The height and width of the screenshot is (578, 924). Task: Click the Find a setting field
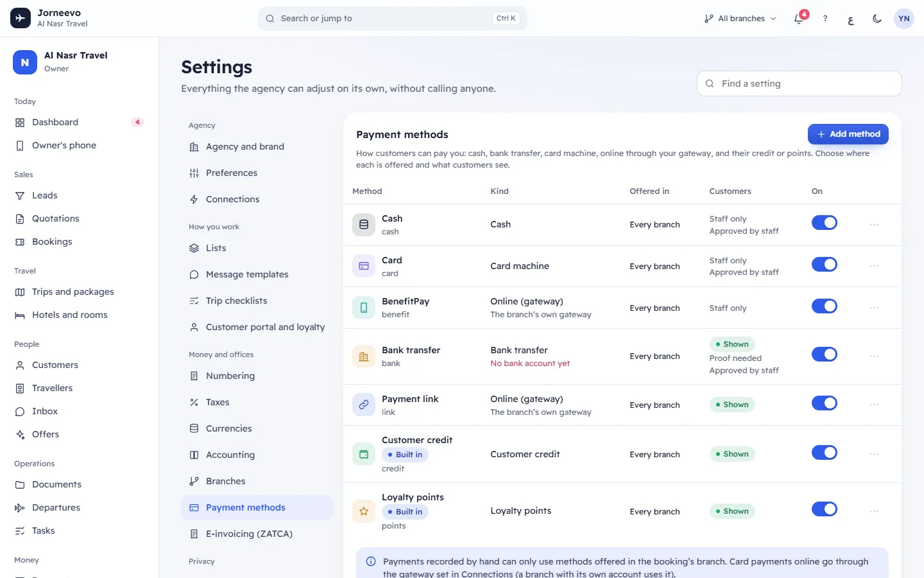[x=800, y=83]
